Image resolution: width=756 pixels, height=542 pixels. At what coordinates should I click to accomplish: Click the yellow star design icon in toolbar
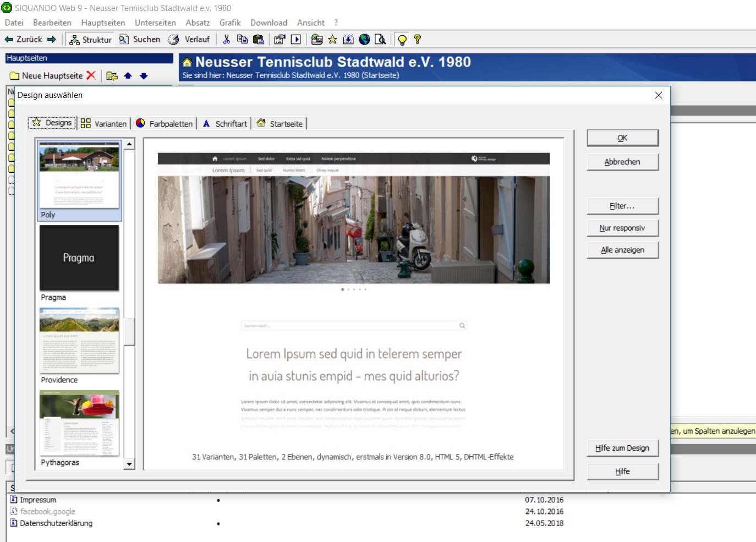(x=332, y=40)
